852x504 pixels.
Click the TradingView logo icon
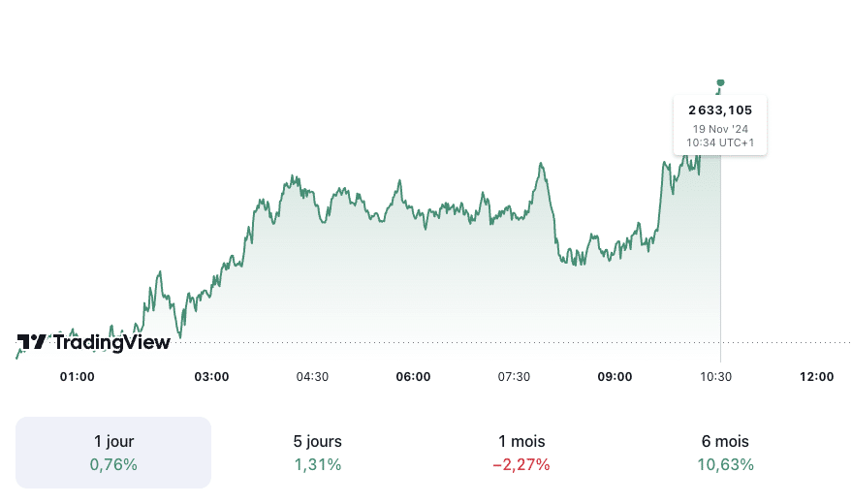coord(31,342)
